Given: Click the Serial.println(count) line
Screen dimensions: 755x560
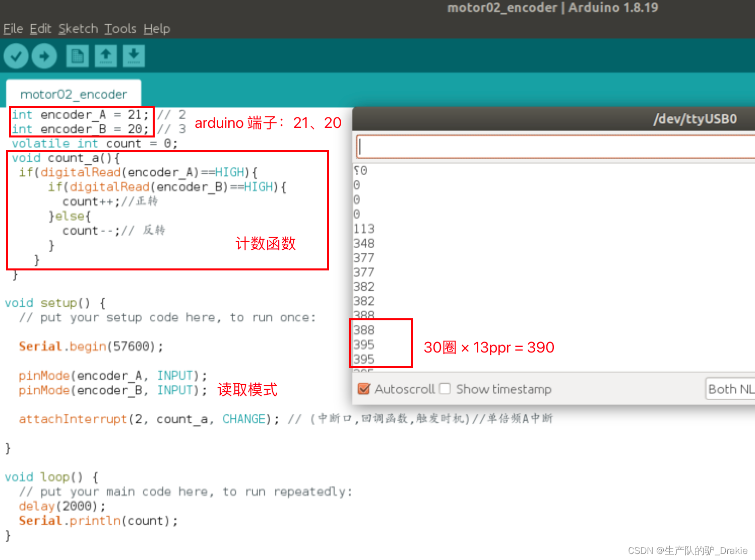Looking at the screenshot, I should 98,520.
